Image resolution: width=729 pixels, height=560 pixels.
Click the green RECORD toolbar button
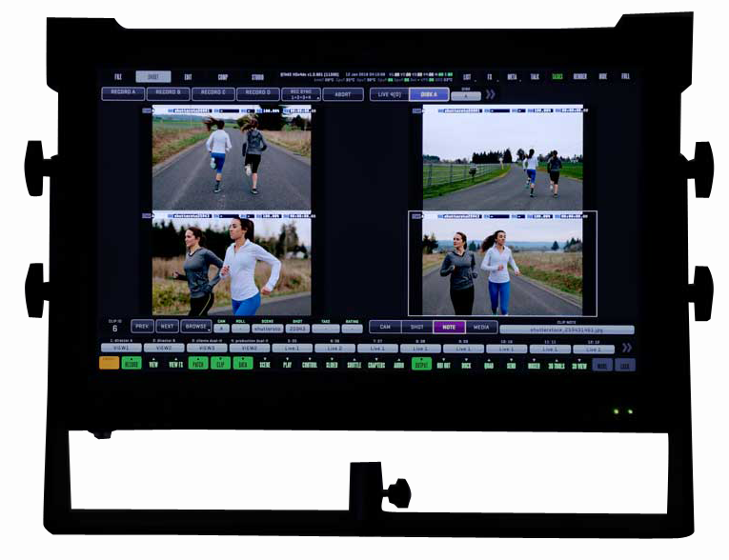click(132, 364)
